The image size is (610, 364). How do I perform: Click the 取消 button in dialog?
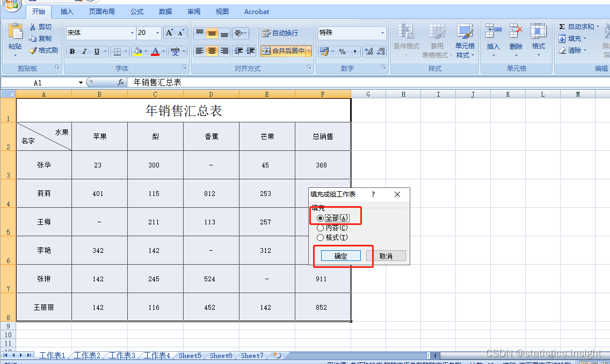click(386, 256)
